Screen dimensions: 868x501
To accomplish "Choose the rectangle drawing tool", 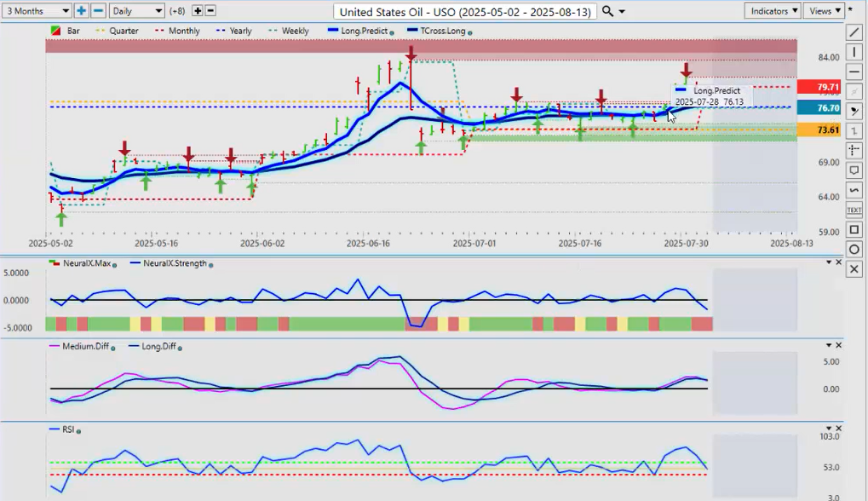I will point(854,229).
